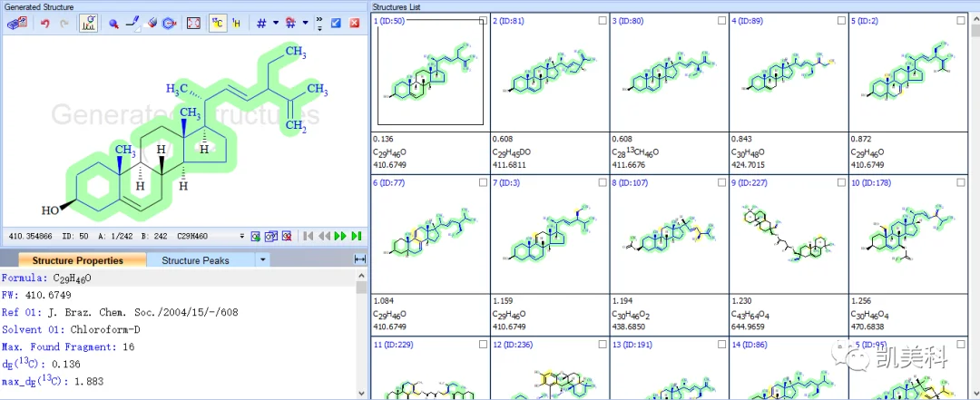
Task: Check the box for structure 11 (ID:229)
Action: [483, 345]
